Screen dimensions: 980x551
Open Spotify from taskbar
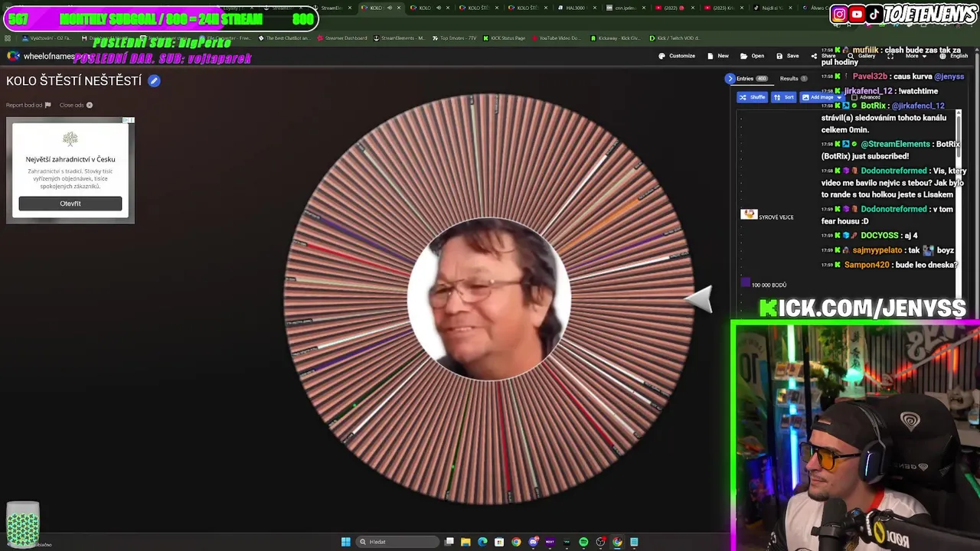pyautogui.click(x=583, y=542)
